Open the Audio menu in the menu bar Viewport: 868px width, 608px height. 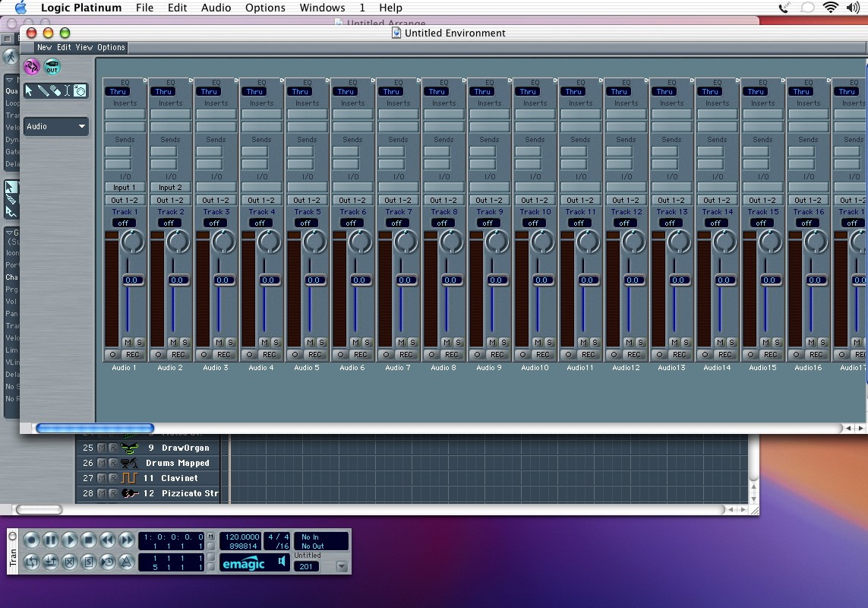[x=216, y=8]
